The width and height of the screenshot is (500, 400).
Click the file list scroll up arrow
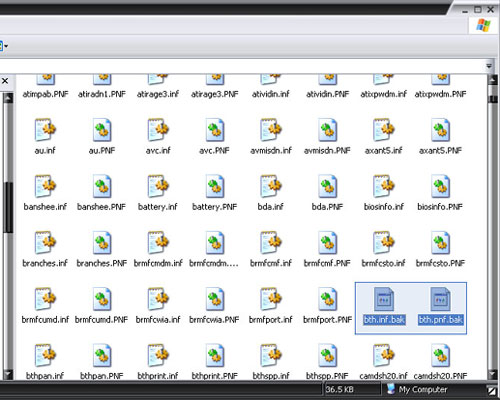(493, 80)
